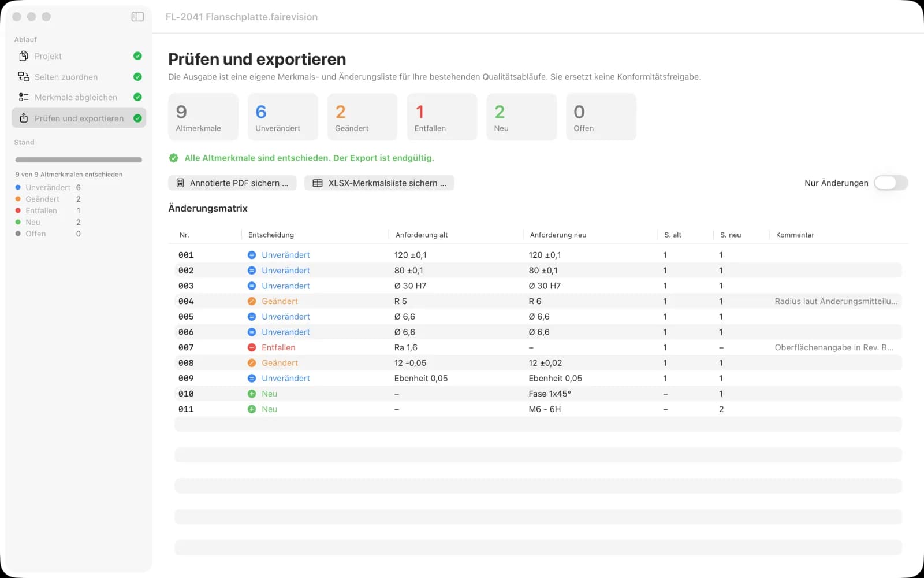Click the Geändert count card

tap(362, 117)
